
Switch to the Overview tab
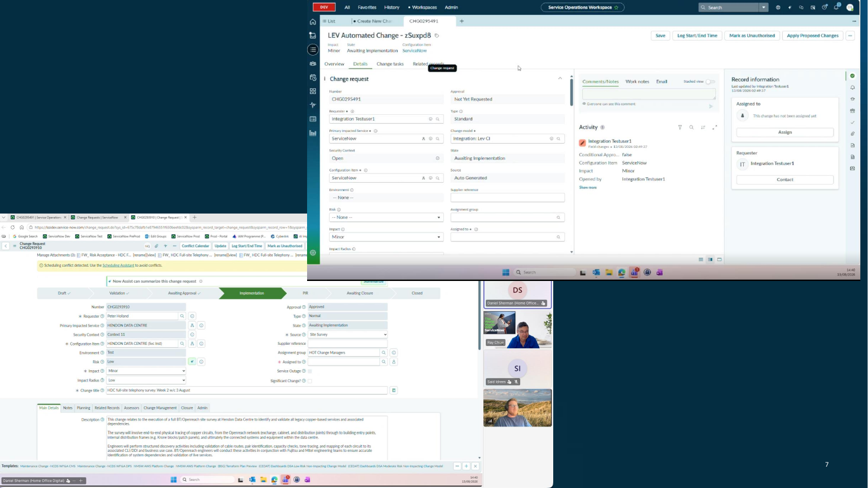point(334,64)
